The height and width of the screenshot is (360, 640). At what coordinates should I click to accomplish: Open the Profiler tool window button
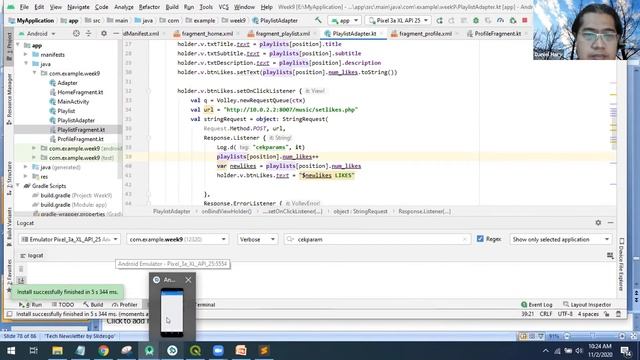coord(125,304)
